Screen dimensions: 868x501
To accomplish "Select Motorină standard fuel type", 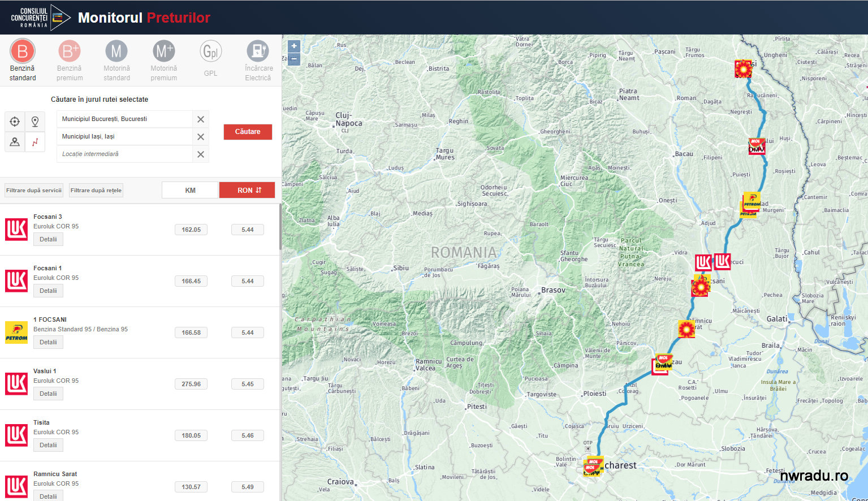I will 116,61.
